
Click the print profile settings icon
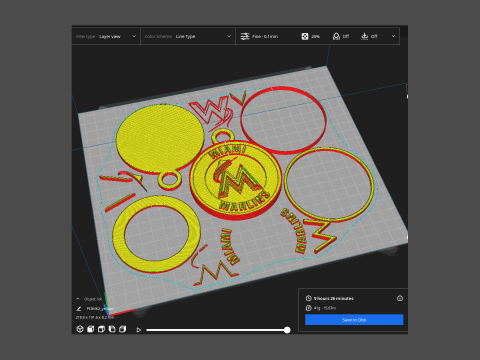(x=245, y=36)
